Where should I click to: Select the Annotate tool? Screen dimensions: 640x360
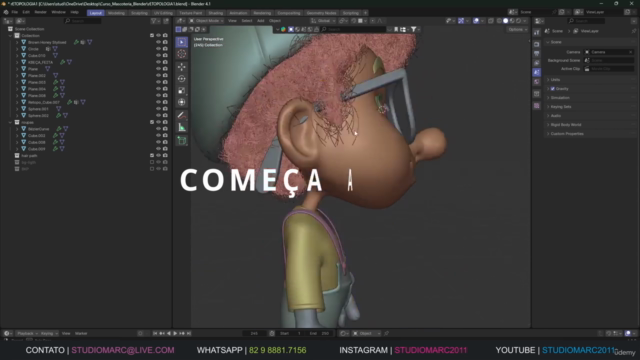point(182,116)
